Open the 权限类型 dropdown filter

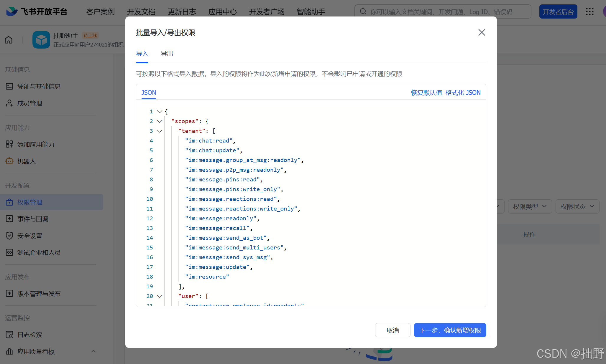click(x=530, y=206)
